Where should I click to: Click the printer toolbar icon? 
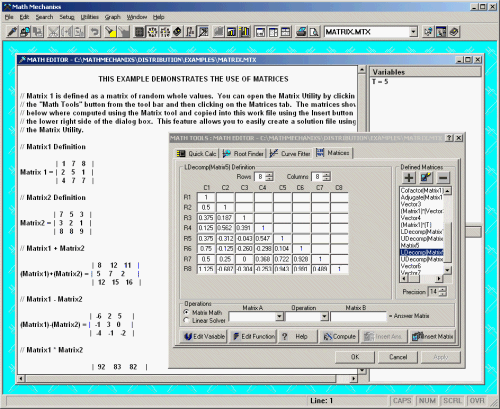click(x=301, y=32)
